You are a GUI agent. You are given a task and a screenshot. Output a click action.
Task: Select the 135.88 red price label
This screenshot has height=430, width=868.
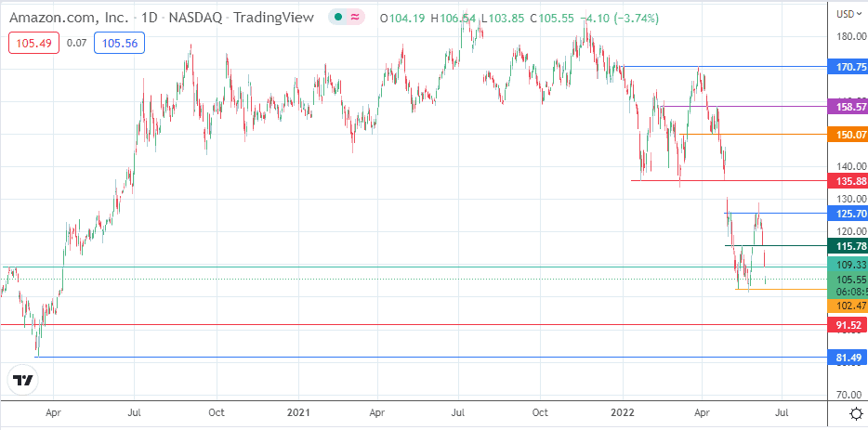[847, 180]
